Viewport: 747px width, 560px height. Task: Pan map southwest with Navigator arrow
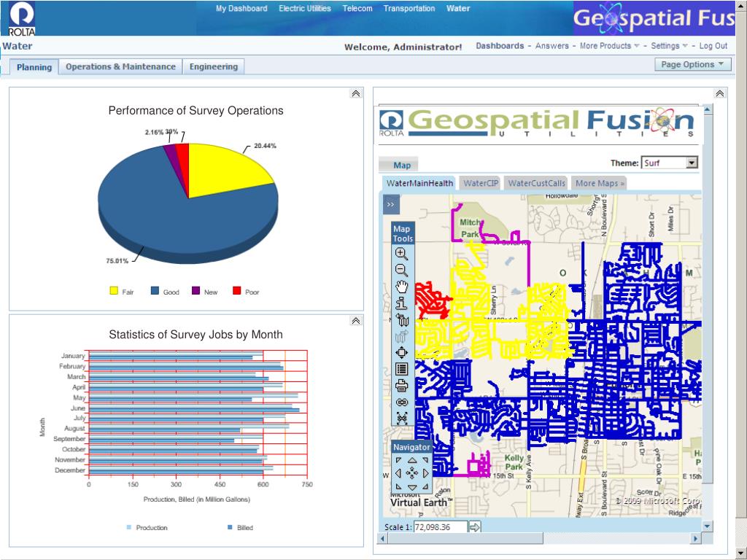(x=398, y=486)
